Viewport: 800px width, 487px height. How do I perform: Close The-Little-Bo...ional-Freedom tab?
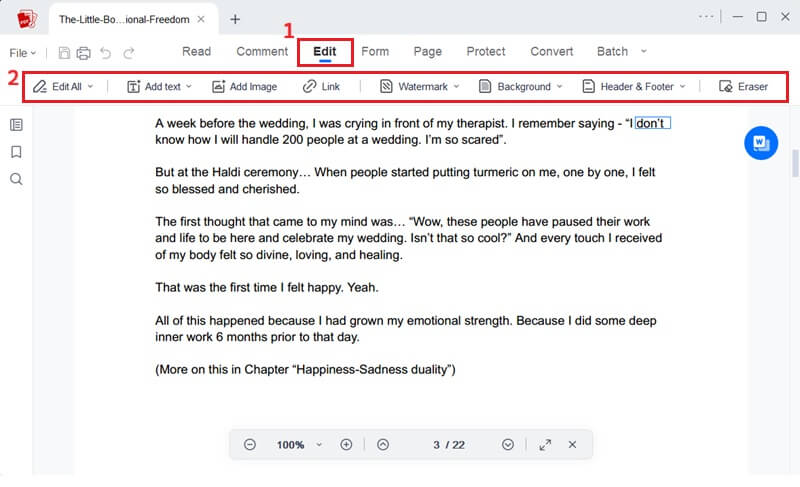click(x=201, y=19)
